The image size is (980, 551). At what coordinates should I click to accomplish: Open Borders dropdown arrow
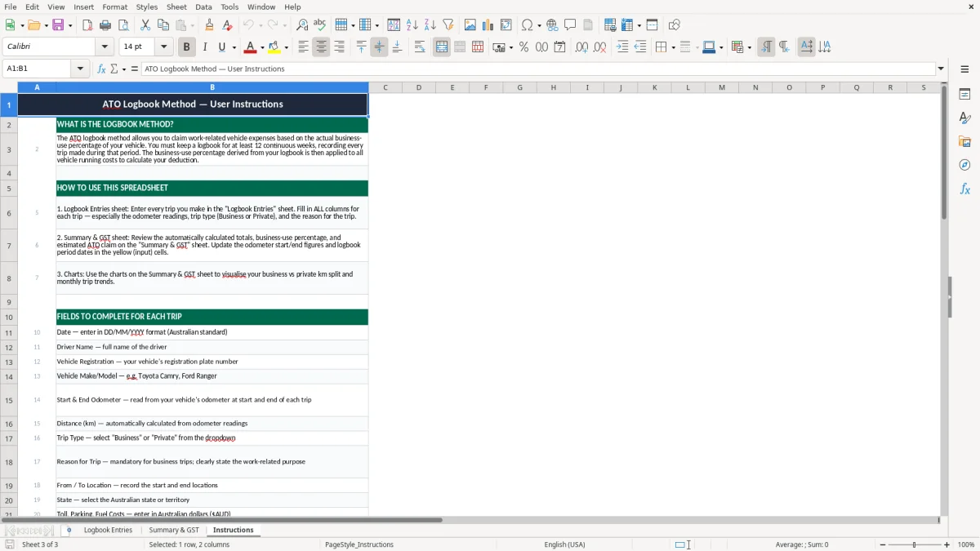(x=673, y=47)
